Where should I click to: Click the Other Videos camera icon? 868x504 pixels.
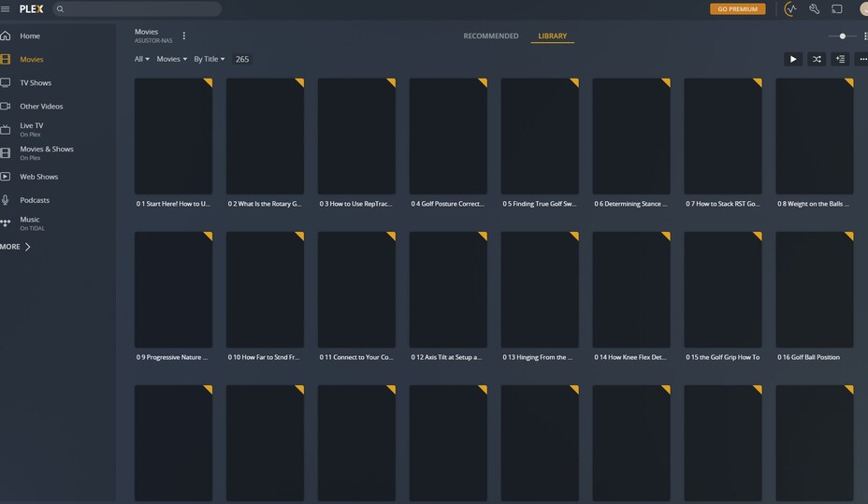pyautogui.click(x=6, y=107)
